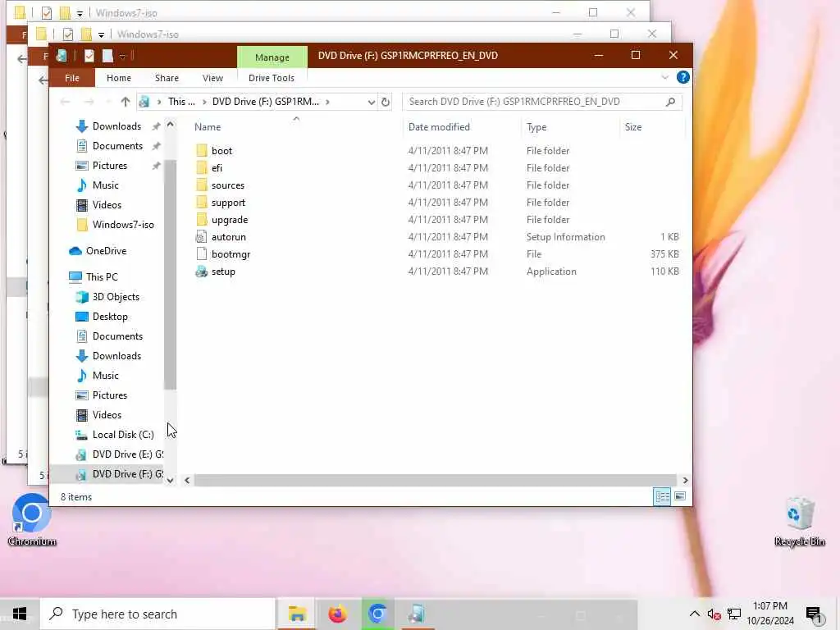Viewport: 840px width, 630px height.
Task: Open address bar history dropdown
Action: coord(371,102)
